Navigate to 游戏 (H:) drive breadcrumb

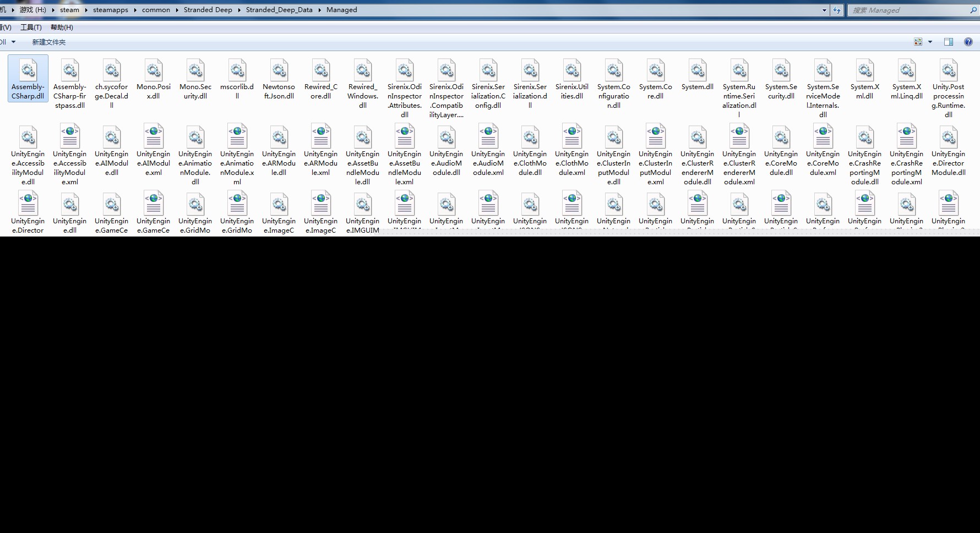(32, 10)
